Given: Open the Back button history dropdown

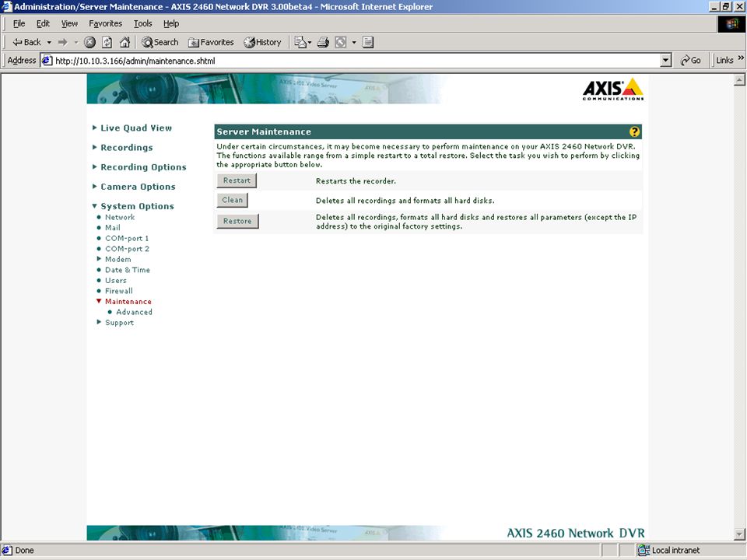Looking at the screenshot, I should pos(49,42).
